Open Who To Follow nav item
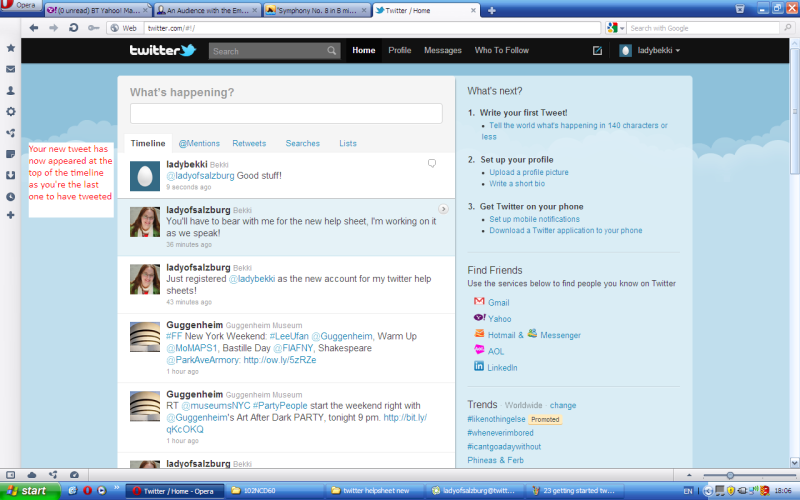 pyautogui.click(x=502, y=51)
